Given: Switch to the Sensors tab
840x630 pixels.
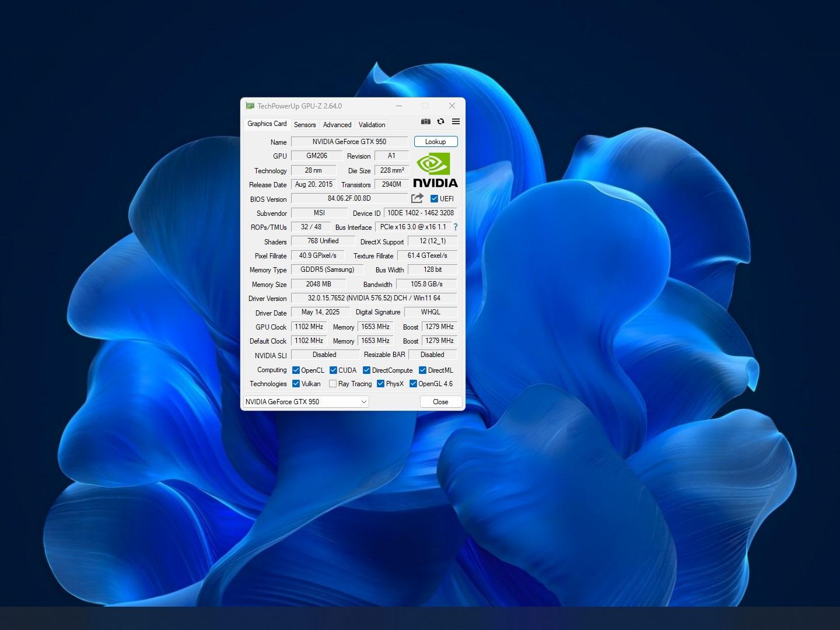Looking at the screenshot, I should pos(304,125).
